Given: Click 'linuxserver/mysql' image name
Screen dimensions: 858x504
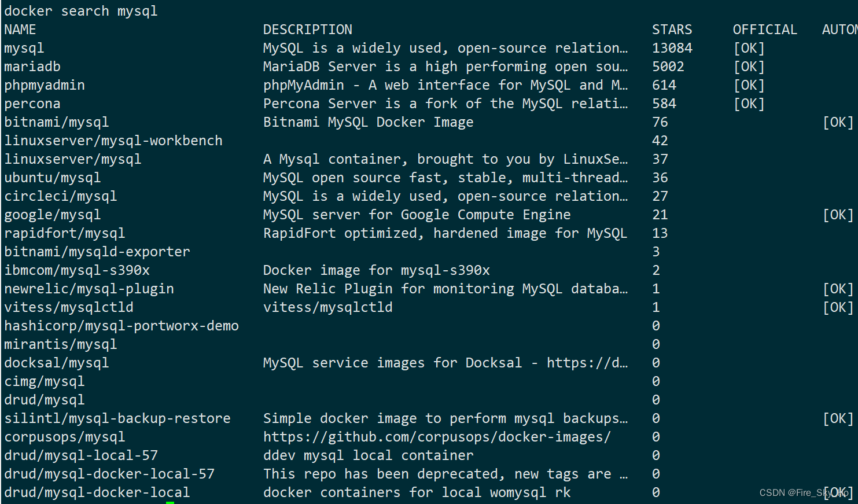Looking at the screenshot, I should click(x=73, y=159).
